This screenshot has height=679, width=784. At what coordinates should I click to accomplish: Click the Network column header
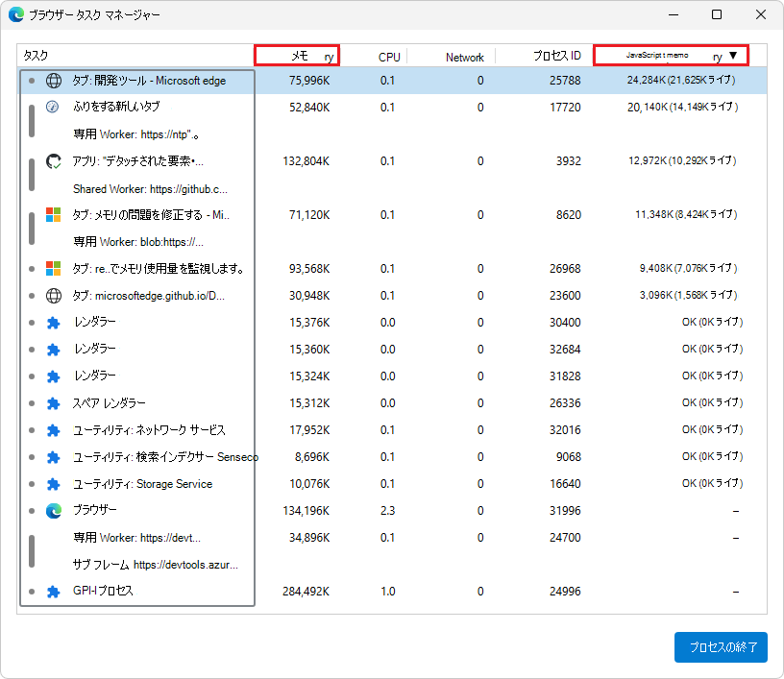point(464,58)
